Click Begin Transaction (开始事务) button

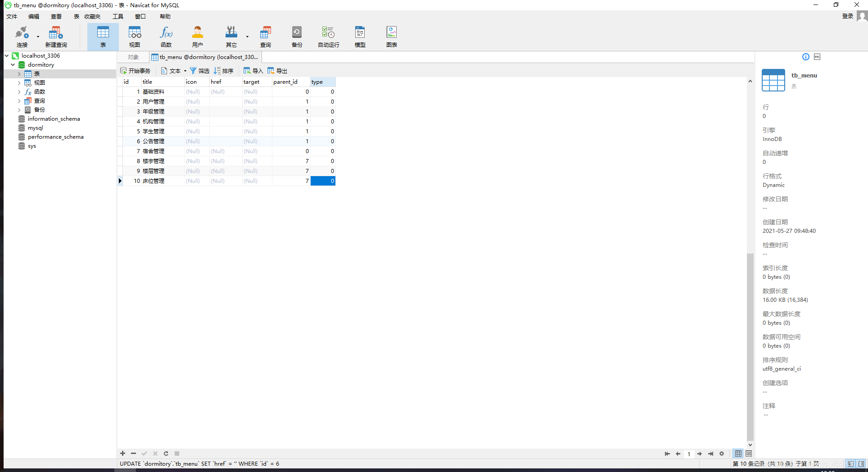136,71
